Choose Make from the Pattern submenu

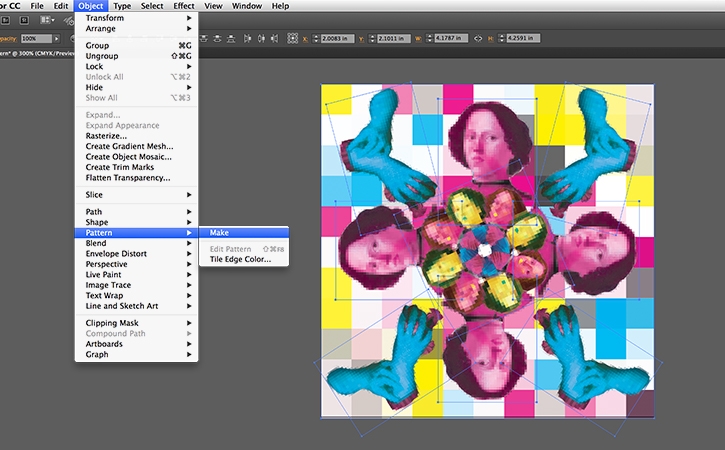(x=219, y=233)
